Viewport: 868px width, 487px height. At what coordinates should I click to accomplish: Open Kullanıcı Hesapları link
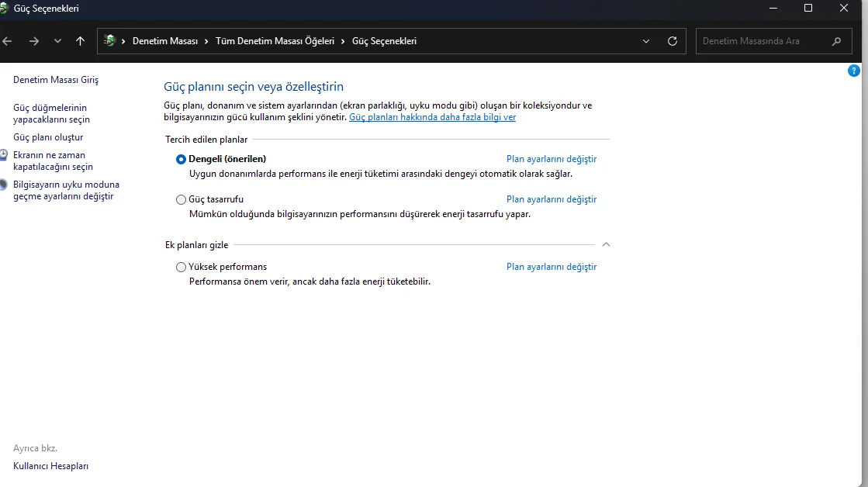(x=51, y=466)
